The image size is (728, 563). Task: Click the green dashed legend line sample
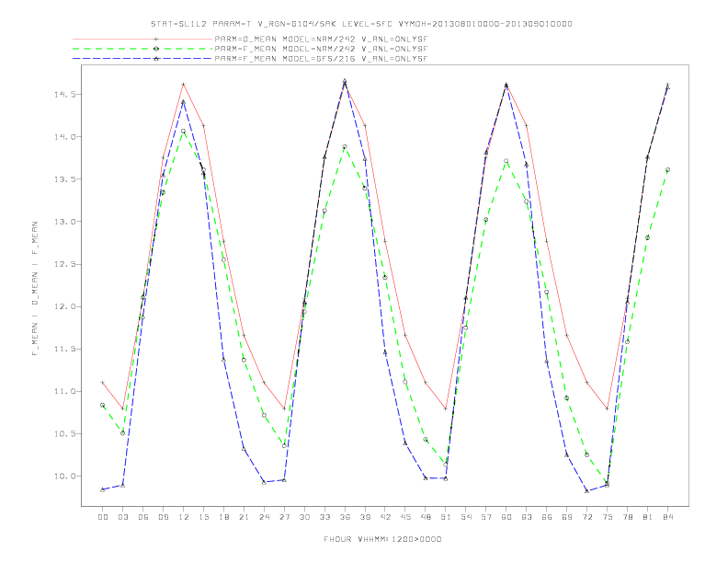point(142,49)
